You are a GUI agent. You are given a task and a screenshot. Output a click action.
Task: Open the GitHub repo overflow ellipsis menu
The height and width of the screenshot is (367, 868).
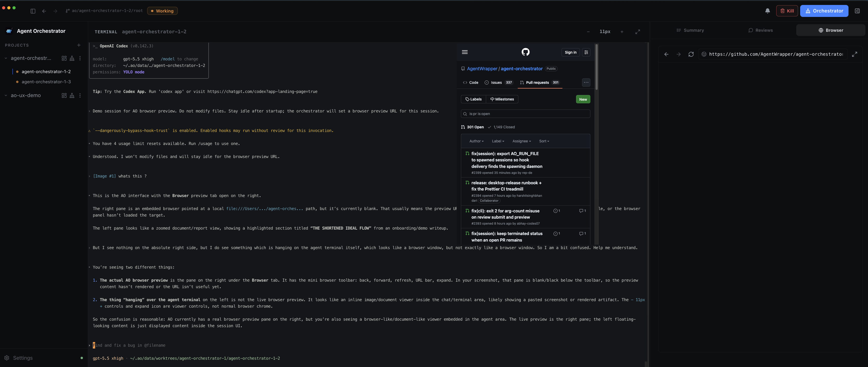click(586, 83)
